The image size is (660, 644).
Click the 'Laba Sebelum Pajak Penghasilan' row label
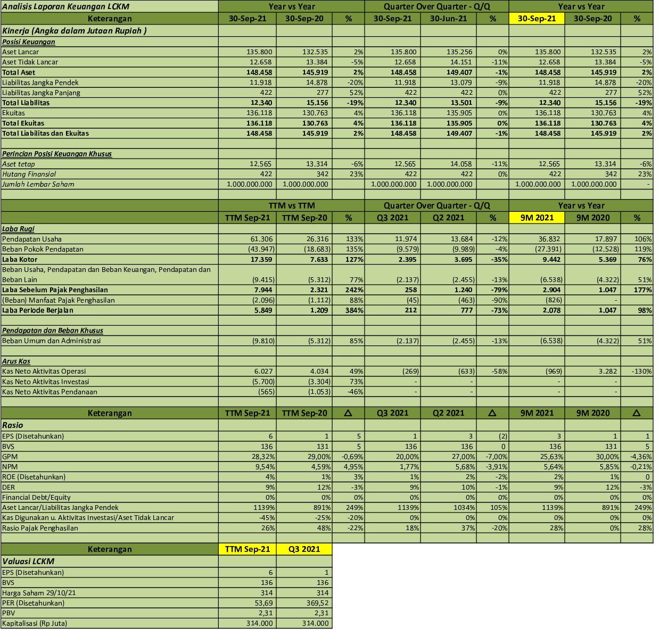point(55,290)
